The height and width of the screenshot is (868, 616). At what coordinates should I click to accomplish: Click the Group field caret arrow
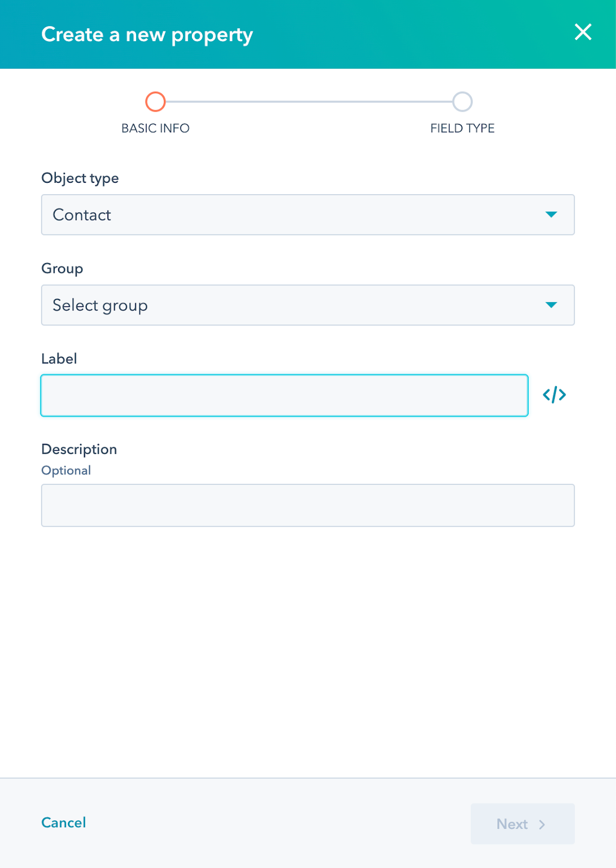point(551,305)
